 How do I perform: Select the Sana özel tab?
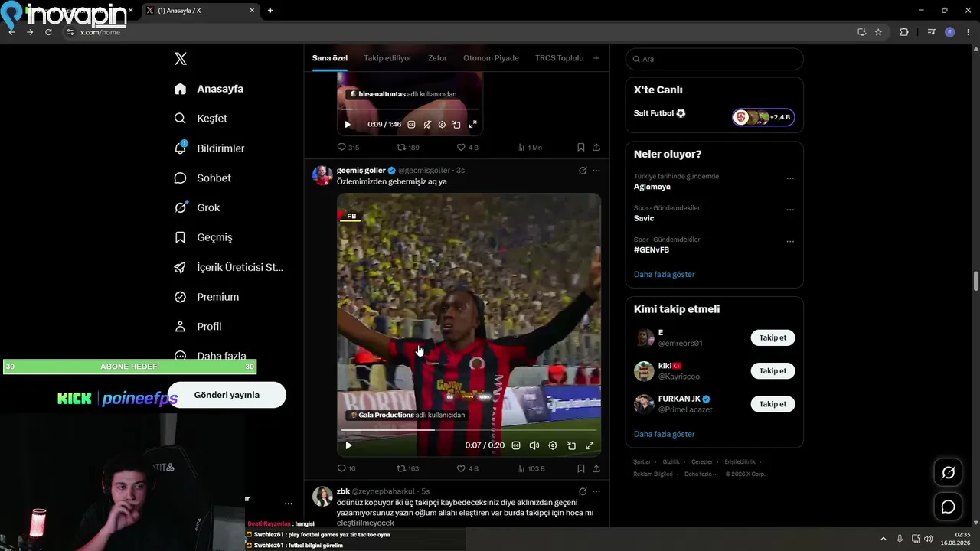[330, 58]
